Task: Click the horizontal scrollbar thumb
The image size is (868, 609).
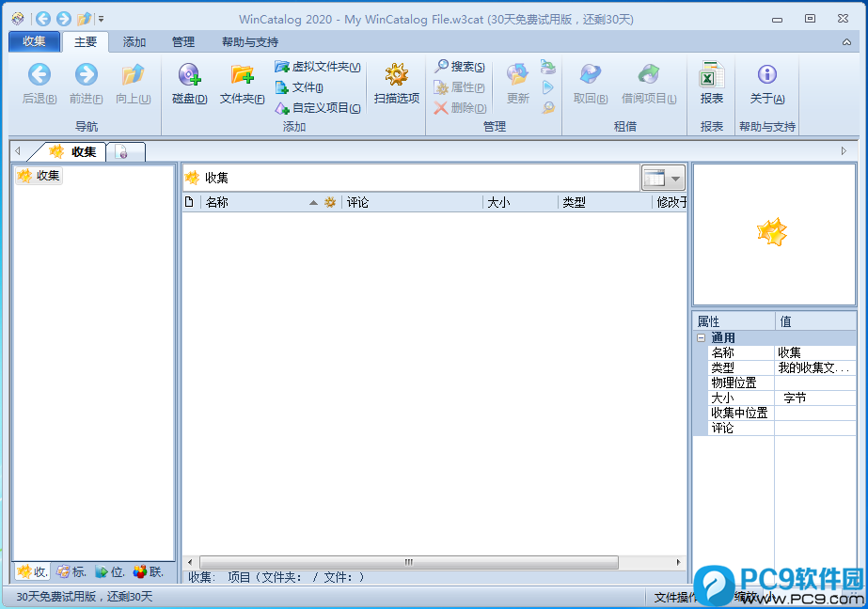Action: (x=408, y=563)
